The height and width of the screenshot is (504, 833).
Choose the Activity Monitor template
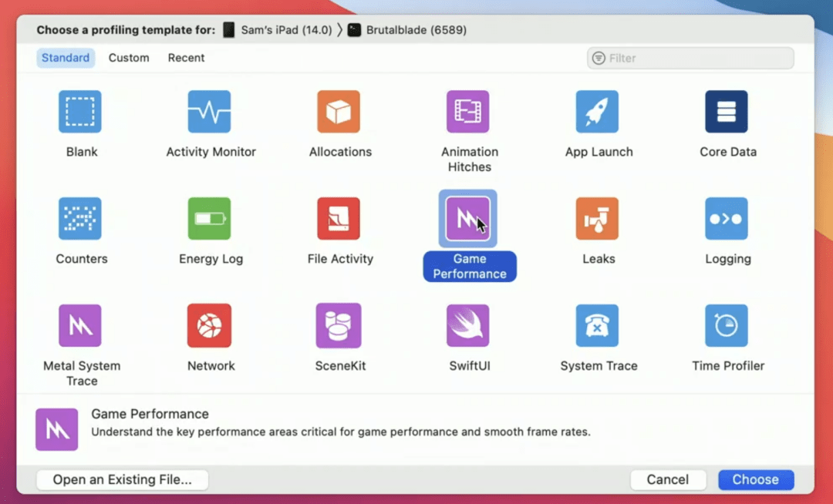point(209,112)
